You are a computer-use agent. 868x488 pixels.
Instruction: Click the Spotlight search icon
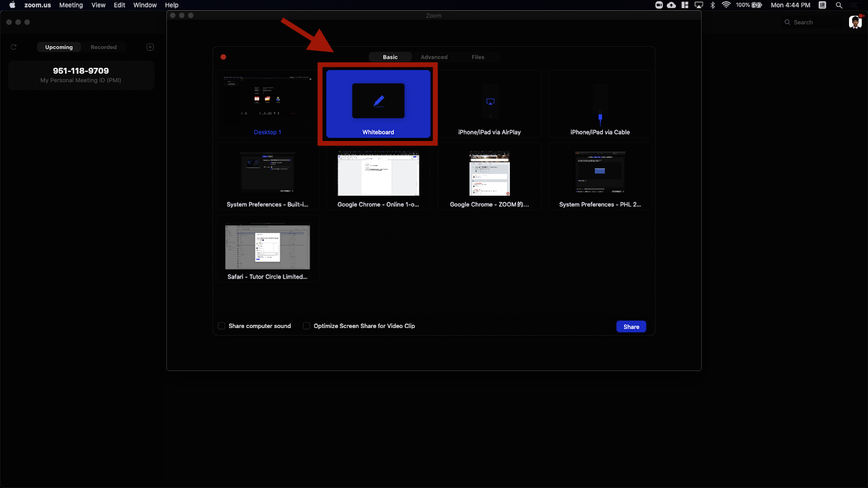[x=839, y=5]
